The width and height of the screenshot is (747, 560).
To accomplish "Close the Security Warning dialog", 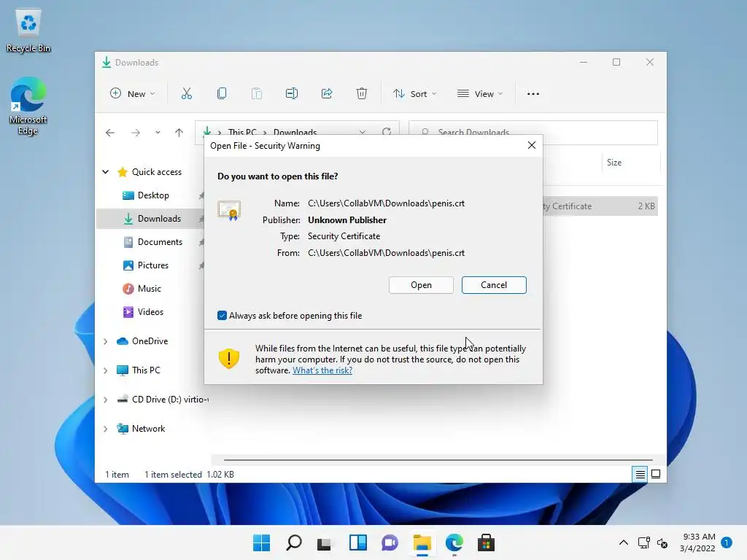I will (x=532, y=145).
